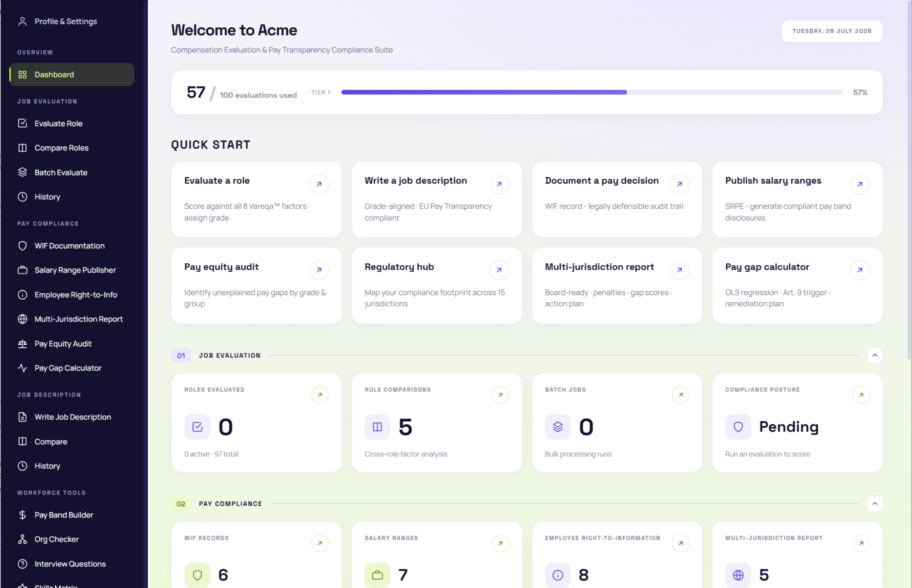Open arrow on Document a pay decision card
912x588 pixels.
pos(679,184)
